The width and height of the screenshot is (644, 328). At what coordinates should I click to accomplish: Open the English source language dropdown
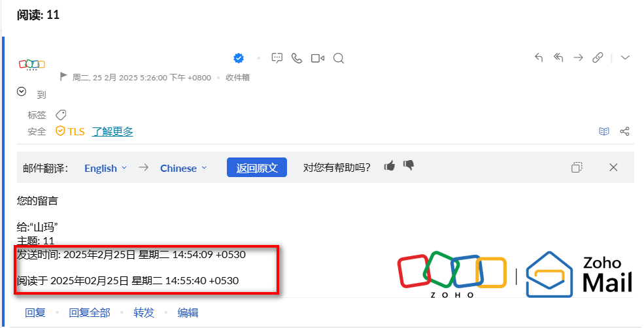pyautogui.click(x=105, y=168)
